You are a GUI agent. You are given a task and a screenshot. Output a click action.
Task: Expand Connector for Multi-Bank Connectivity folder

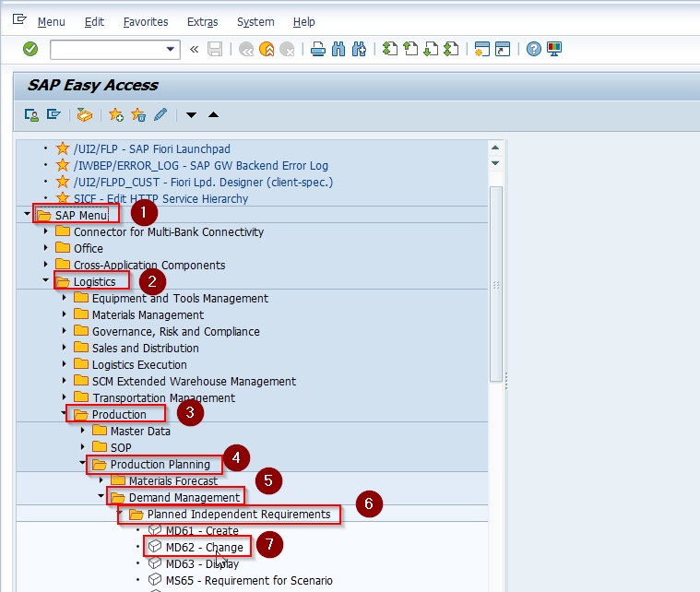pyautogui.click(x=45, y=231)
